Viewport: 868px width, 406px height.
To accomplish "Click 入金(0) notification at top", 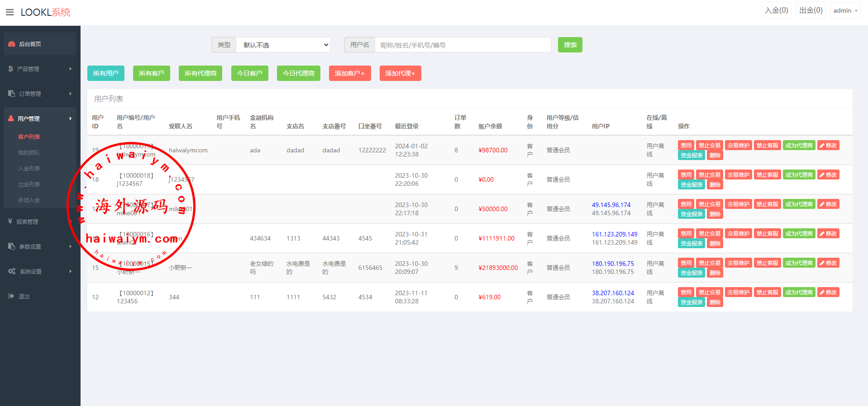I will pos(776,10).
